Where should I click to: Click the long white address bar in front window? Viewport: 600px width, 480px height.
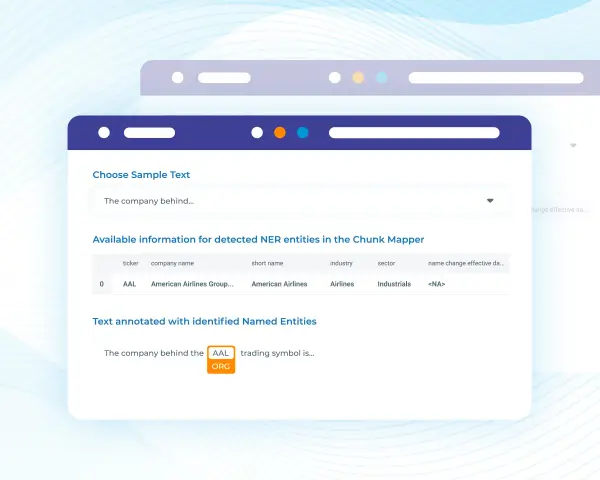click(x=414, y=133)
